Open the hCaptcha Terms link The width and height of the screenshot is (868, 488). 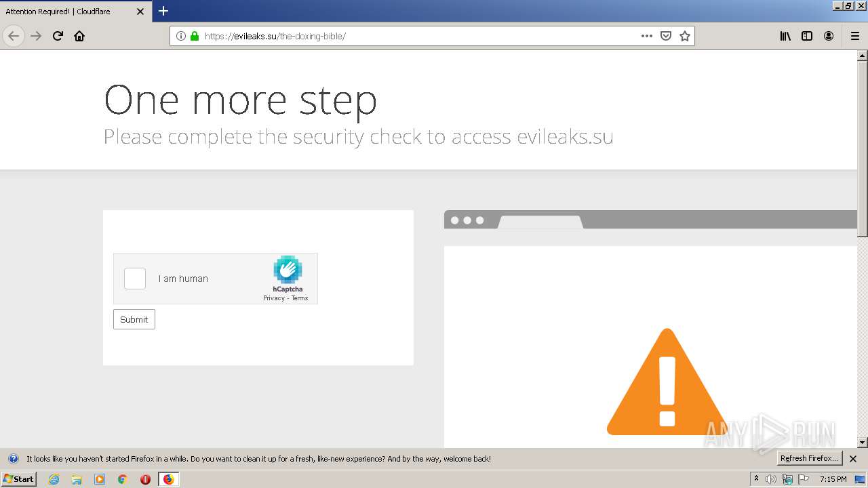300,298
